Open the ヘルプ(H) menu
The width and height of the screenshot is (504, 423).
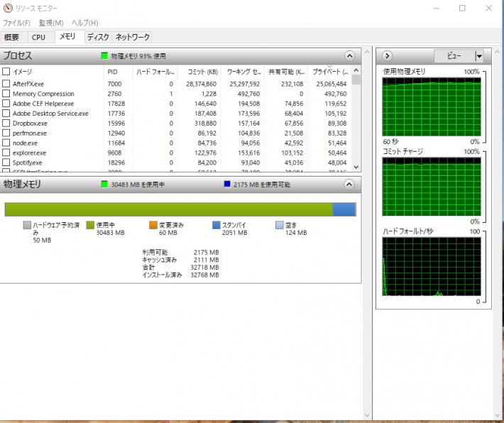pyautogui.click(x=84, y=23)
